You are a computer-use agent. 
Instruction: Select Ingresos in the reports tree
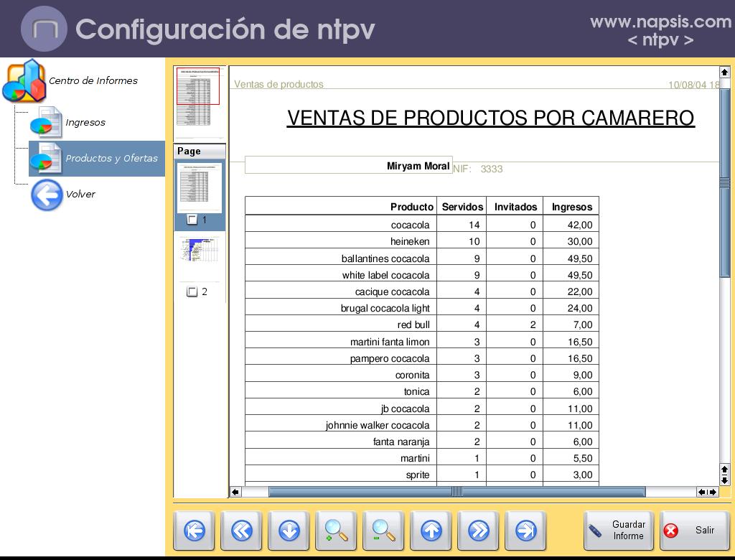click(x=85, y=123)
